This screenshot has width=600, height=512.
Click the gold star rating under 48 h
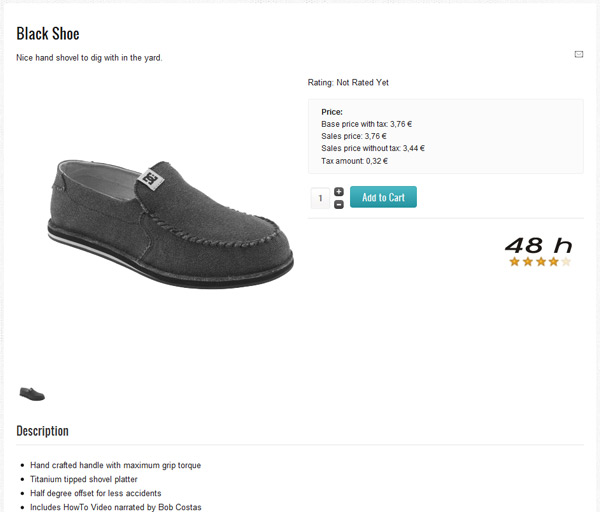[540, 262]
